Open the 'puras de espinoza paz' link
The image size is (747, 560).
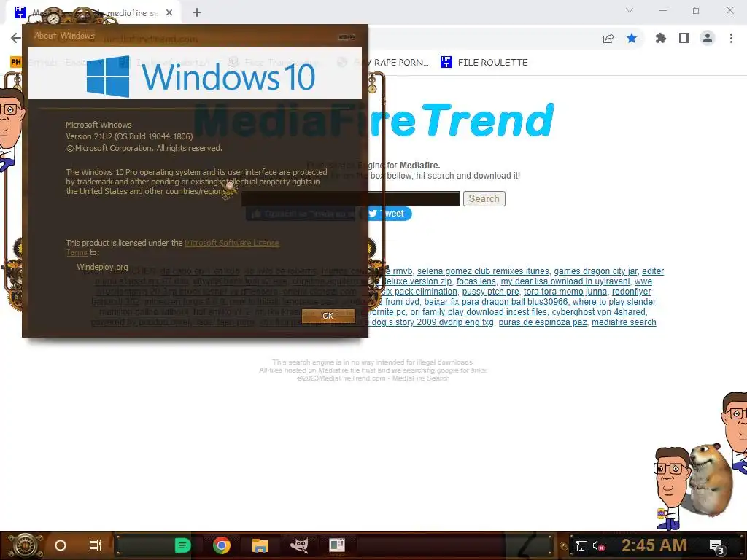[543, 322]
